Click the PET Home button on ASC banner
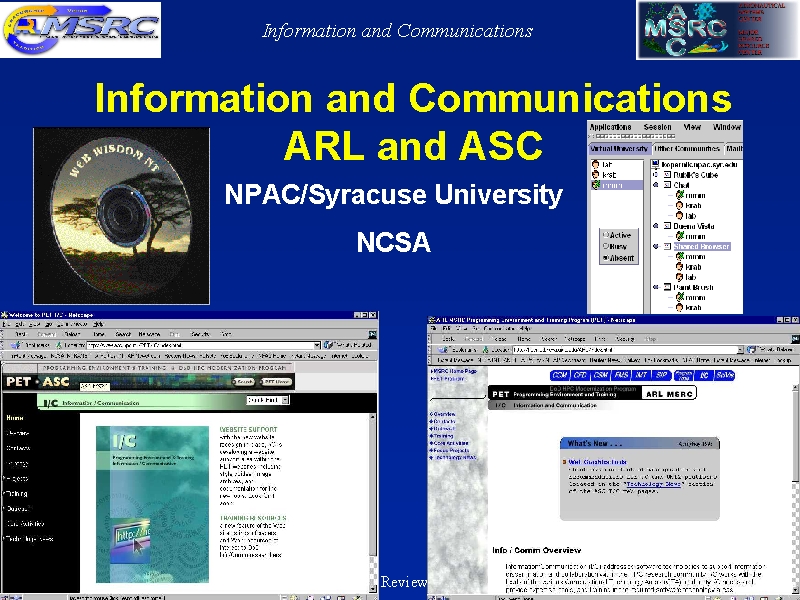800x600 pixels. pyautogui.click(x=276, y=382)
